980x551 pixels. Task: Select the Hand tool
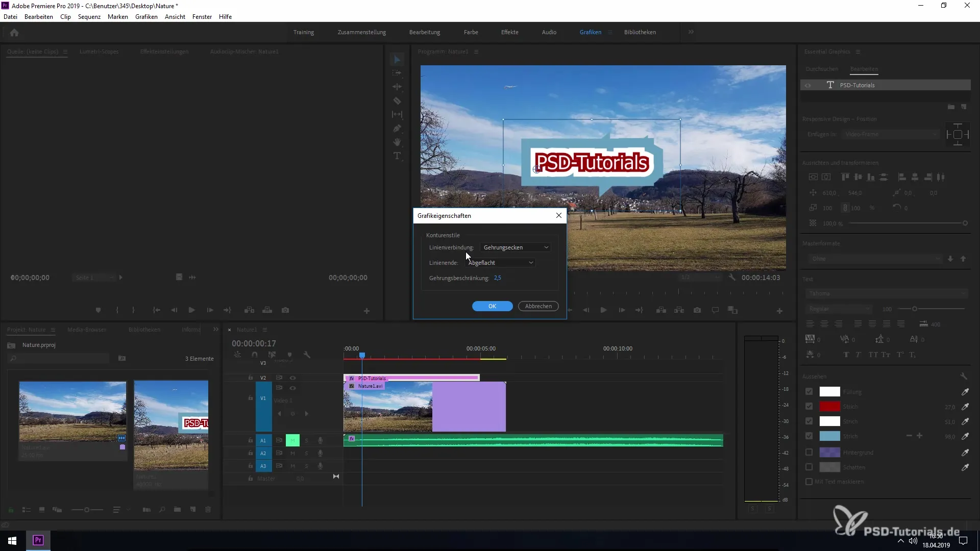397,142
